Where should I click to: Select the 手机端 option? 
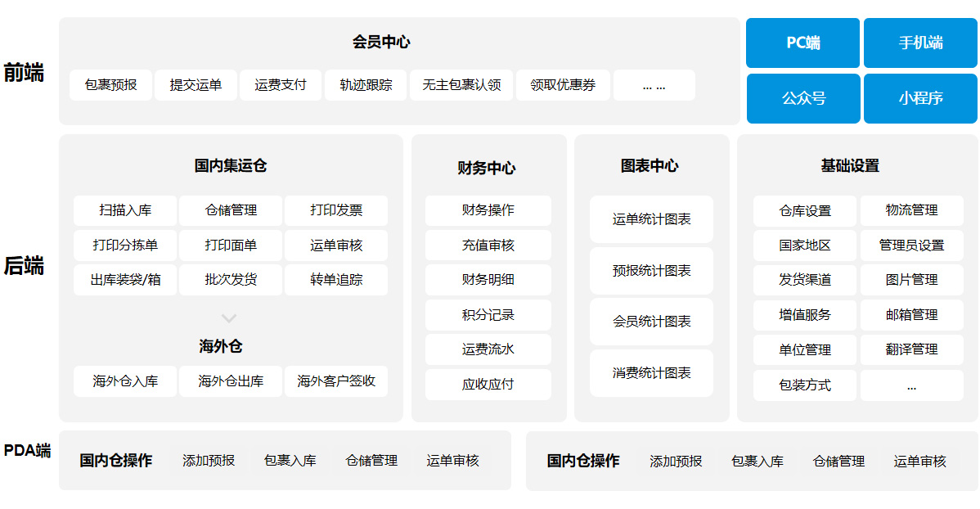[x=920, y=43]
